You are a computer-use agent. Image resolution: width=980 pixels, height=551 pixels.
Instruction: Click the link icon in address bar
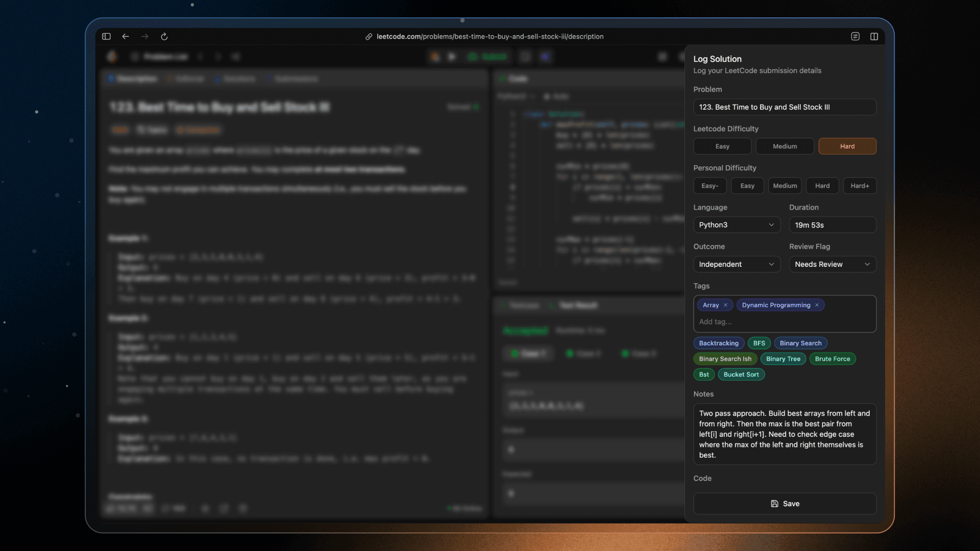[x=369, y=37]
